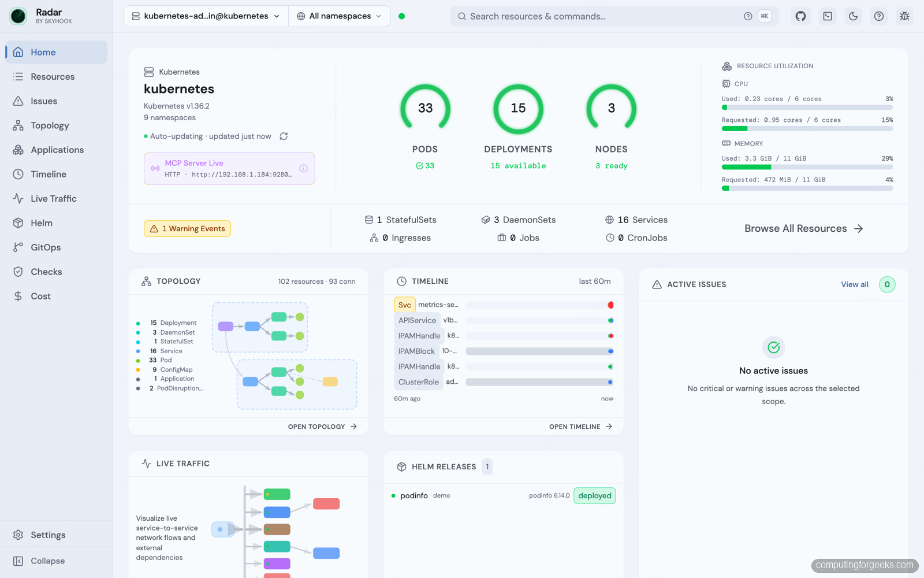Open the podinfo helm release row
924x578 pixels.
(x=504, y=496)
